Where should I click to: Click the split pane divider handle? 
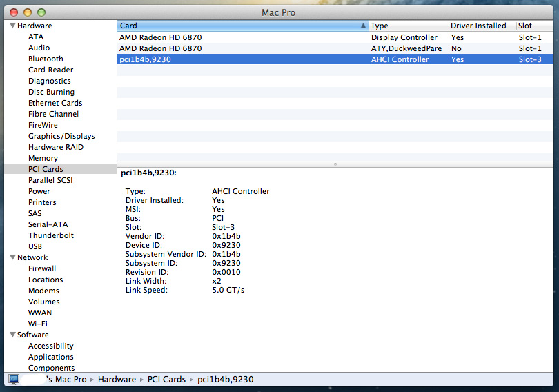335,164
